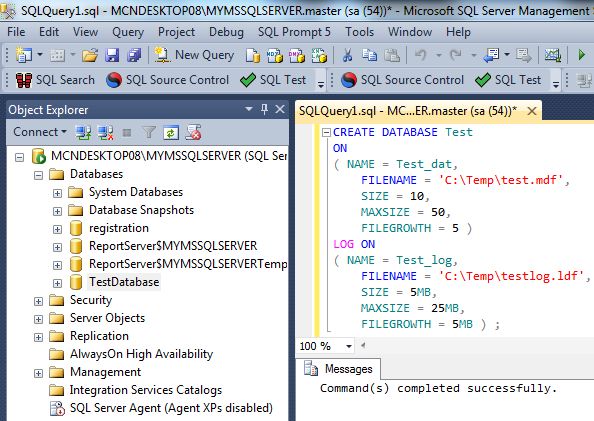Open the Edit menu

[49, 32]
